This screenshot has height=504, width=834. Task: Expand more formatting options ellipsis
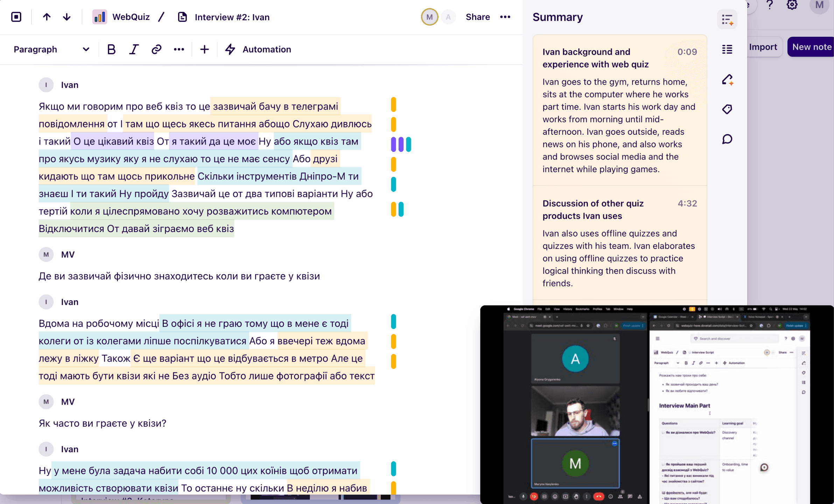tap(179, 49)
